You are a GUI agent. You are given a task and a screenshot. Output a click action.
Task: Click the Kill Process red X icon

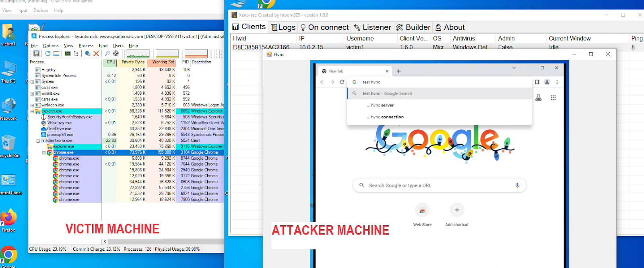point(96,54)
